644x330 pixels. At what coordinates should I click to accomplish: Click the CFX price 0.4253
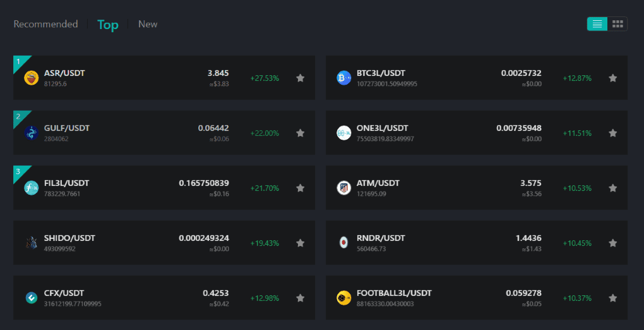(216, 293)
